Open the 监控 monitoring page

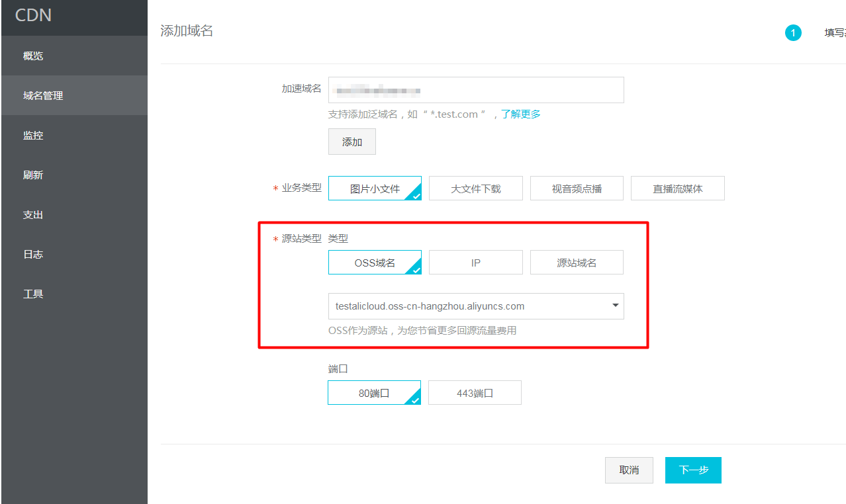click(33, 135)
